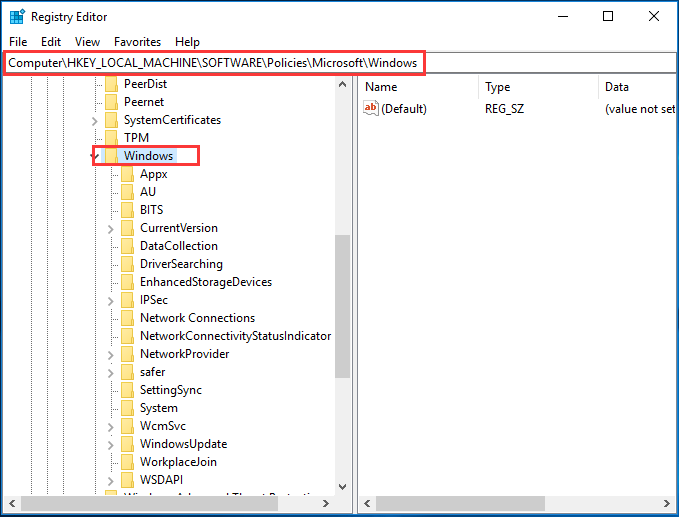This screenshot has width=679, height=517.
Task: Click the Name column header
Action: click(x=381, y=87)
